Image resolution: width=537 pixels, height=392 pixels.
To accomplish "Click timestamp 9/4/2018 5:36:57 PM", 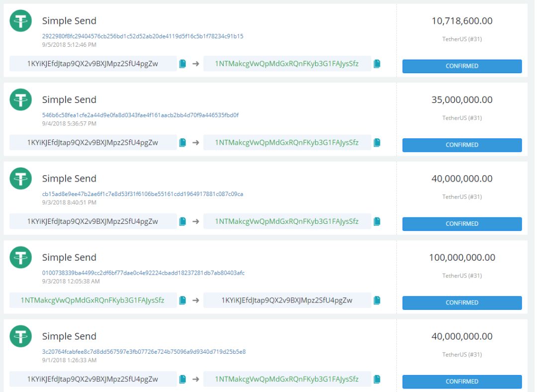I will point(69,124).
